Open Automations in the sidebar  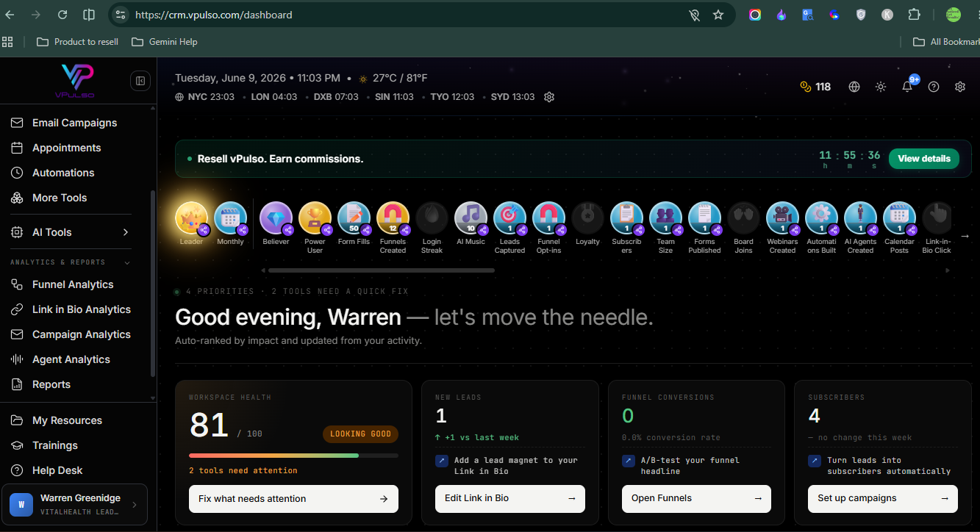pyautogui.click(x=63, y=173)
